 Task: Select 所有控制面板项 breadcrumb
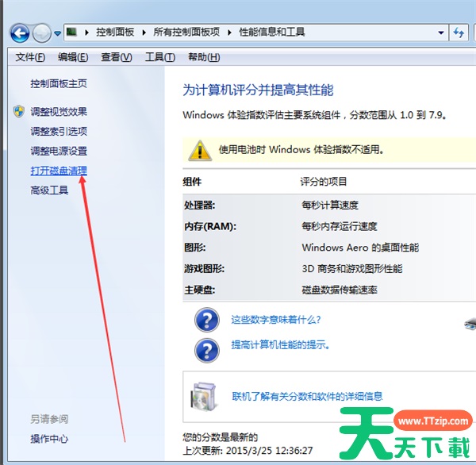pyautogui.click(x=186, y=32)
